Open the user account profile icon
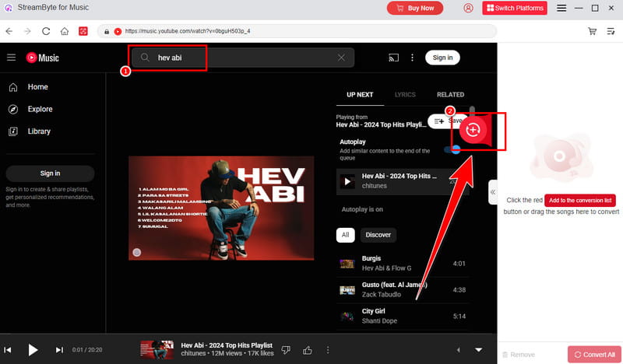The height and width of the screenshot is (364, 623). pos(468,8)
